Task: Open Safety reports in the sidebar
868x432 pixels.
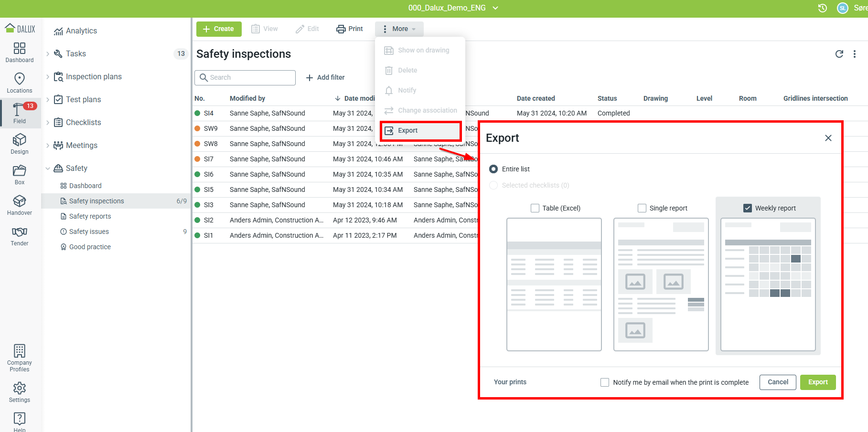Action: click(x=90, y=216)
